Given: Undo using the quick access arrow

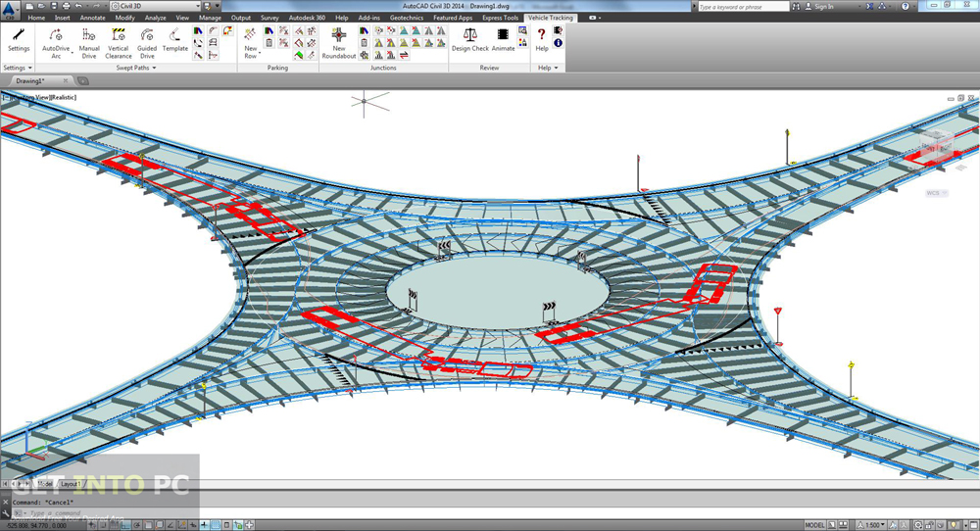Looking at the screenshot, I should pyautogui.click(x=78, y=6).
